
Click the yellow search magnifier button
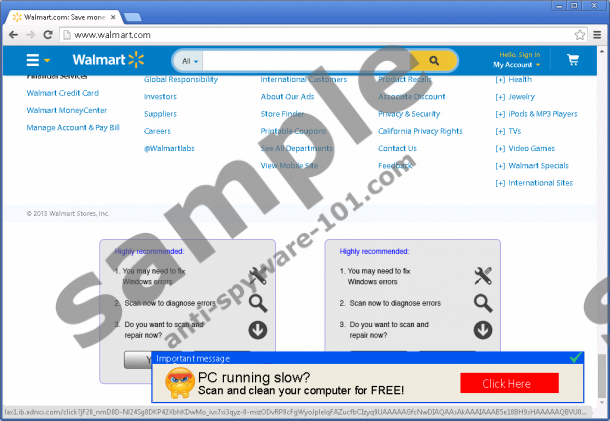click(x=436, y=60)
